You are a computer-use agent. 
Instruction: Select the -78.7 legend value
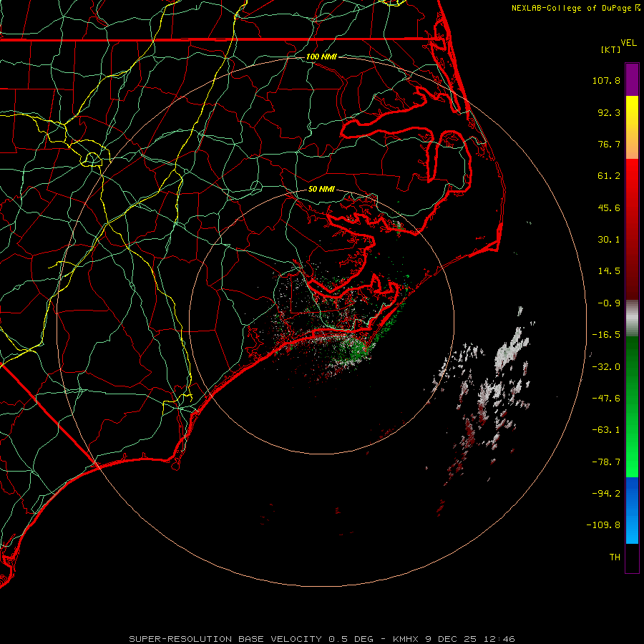(606, 462)
